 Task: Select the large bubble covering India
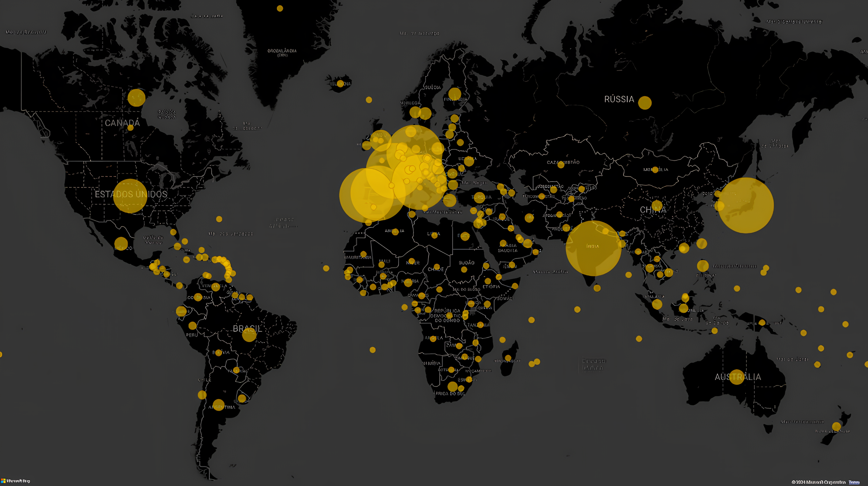coord(593,248)
